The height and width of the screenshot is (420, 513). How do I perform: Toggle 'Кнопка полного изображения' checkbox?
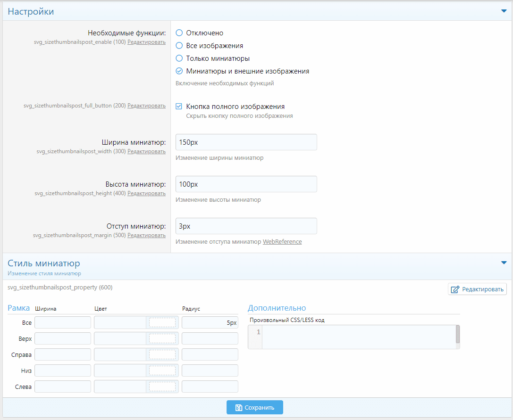pos(179,107)
